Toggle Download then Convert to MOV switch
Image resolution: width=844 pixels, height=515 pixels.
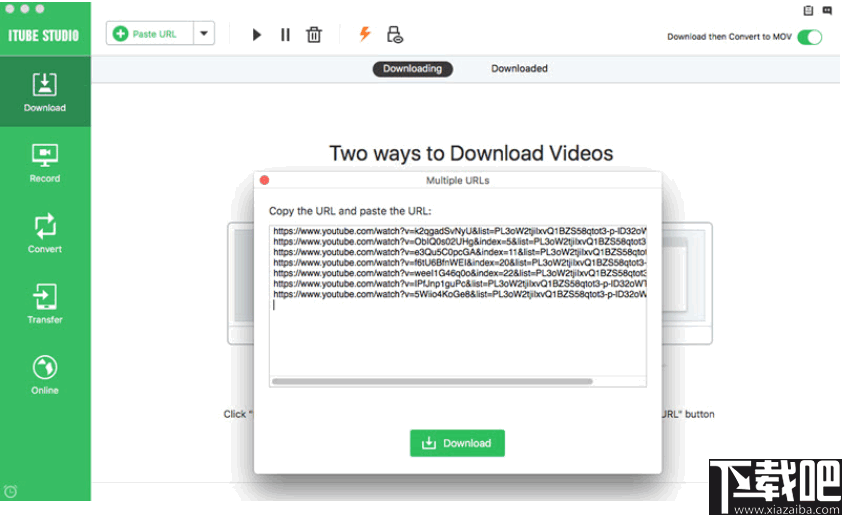pos(810,37)
